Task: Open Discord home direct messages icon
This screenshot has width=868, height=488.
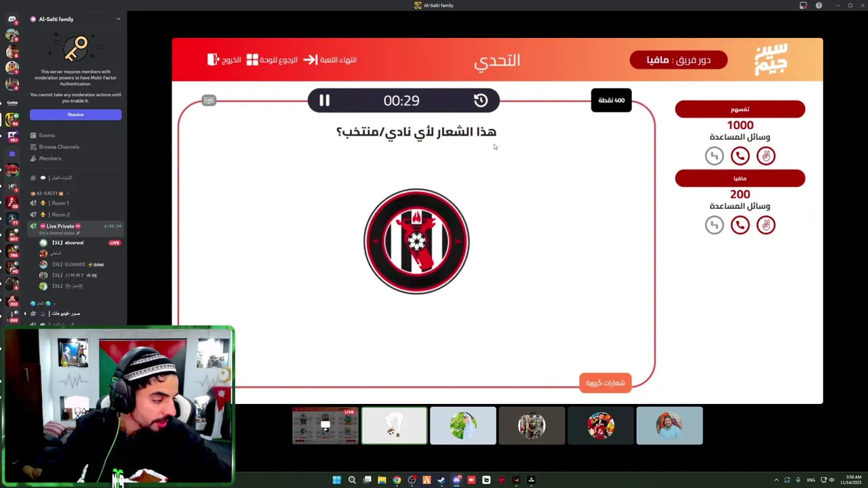Action: pyautogui.click(x=12, y=19)
